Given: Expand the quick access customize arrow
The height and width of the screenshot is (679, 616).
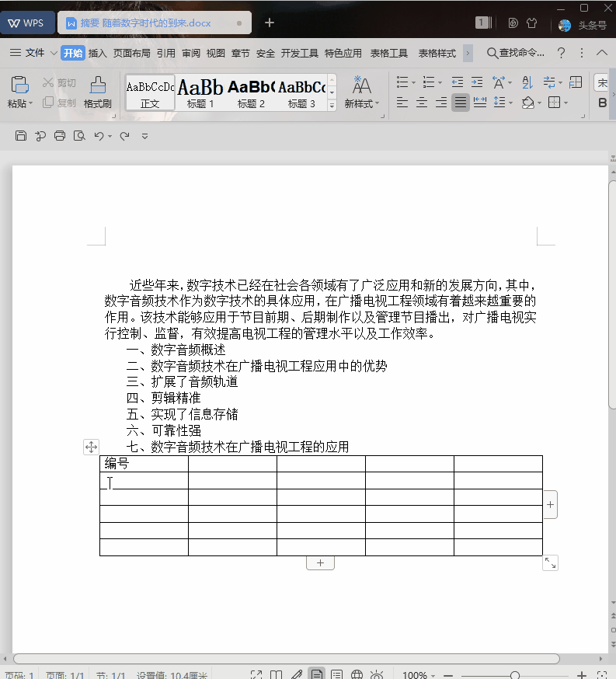Looking at the screenshot, I should 144,136.
